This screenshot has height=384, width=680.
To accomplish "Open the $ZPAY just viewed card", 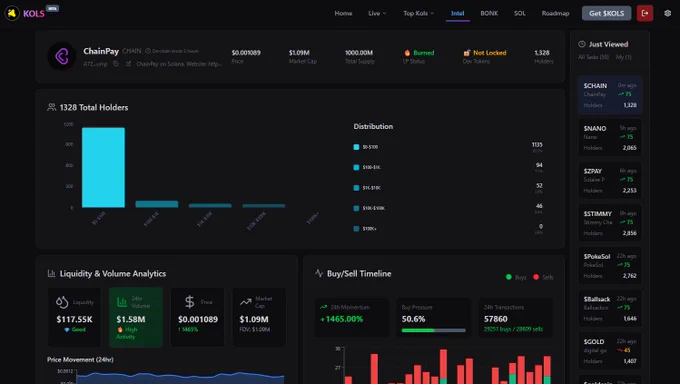I will pyautogui.click(x=610, y=180).
